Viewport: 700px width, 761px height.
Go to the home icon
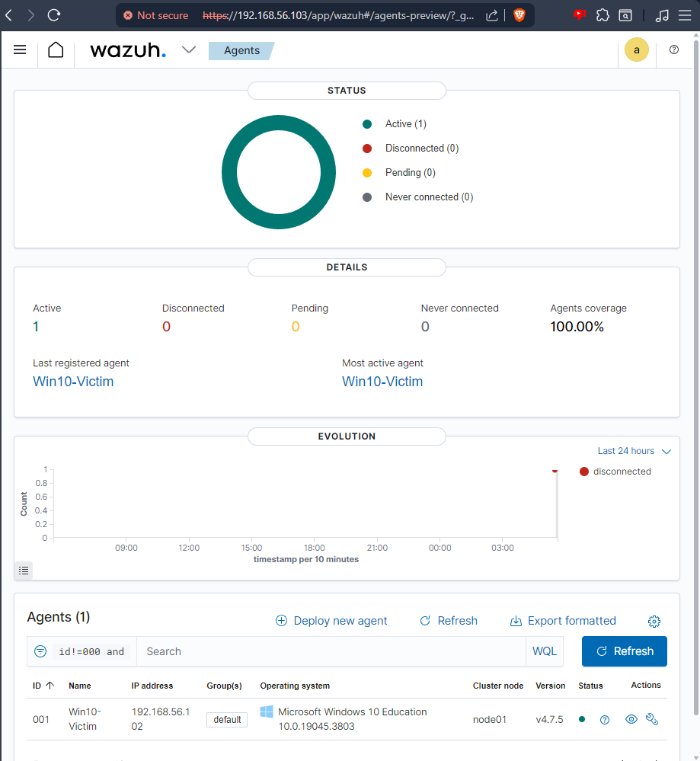pos(56,50)
